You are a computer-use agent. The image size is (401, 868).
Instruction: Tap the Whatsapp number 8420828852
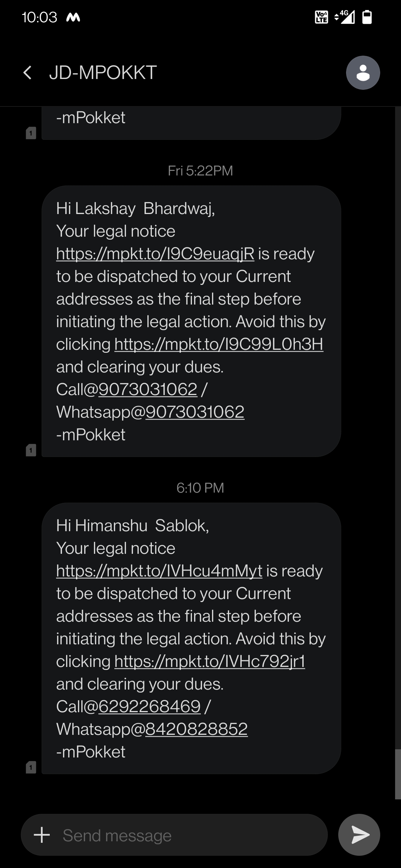point(196,729)
